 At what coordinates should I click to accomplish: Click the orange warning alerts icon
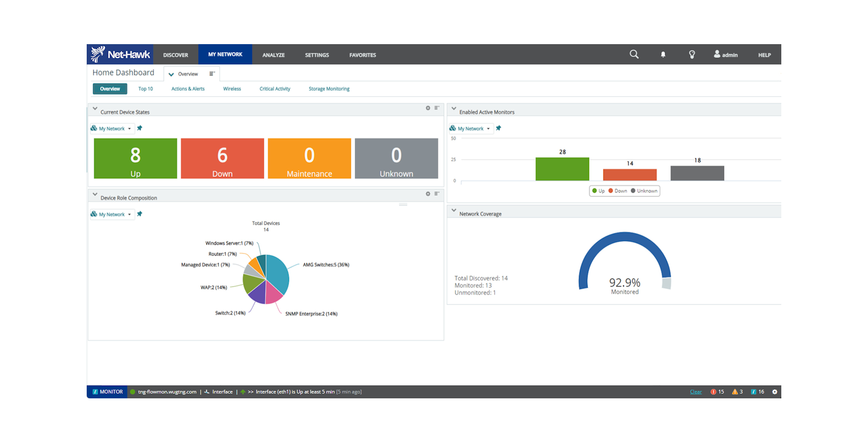coord(735,392)
